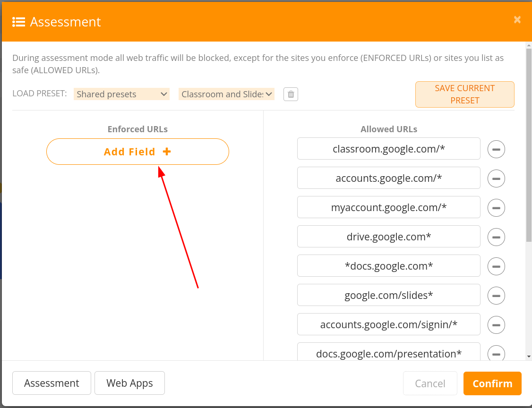Click the list icon beside the Assessment title
The width and height of the screenshot is (532, 408).
18,22
